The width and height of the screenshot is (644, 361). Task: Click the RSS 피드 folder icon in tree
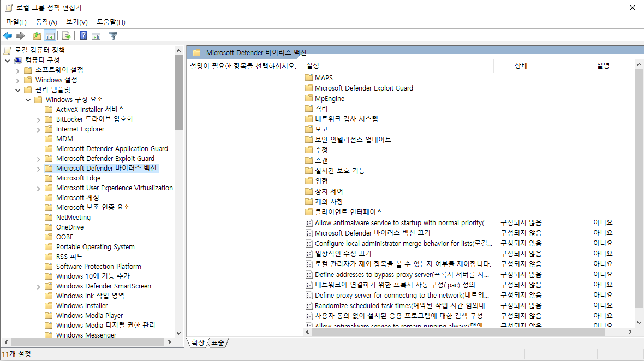[49, 256]
